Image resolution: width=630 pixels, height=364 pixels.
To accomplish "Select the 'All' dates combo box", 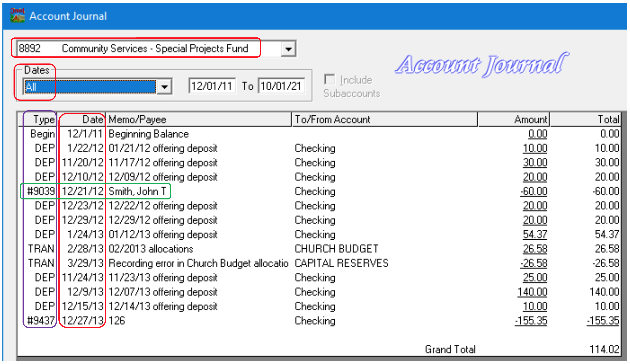I will click(x=90, y=87).
